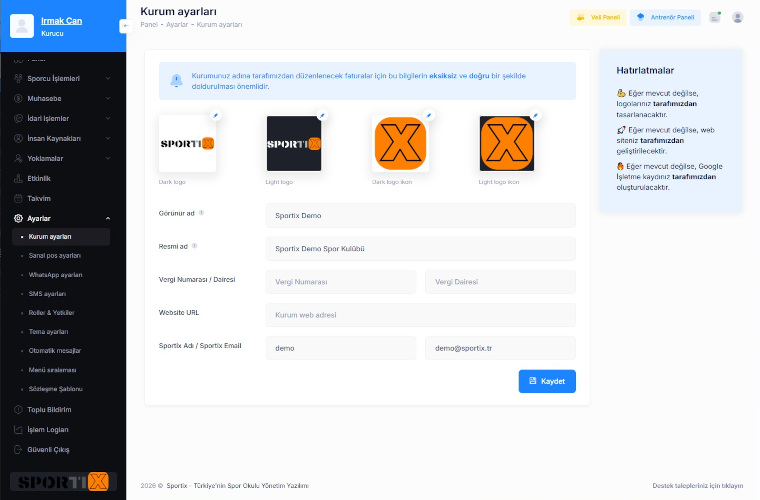This screenshot has width=760, height=500.
Task: Expand the Sporcu İşlemleri chevron
Action: [x=108, y=78]
